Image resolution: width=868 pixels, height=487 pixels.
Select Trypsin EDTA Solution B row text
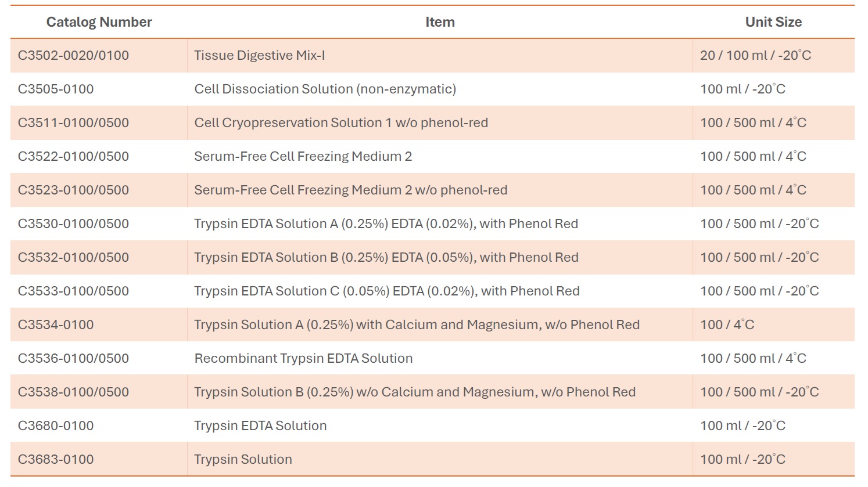[386, 258]
